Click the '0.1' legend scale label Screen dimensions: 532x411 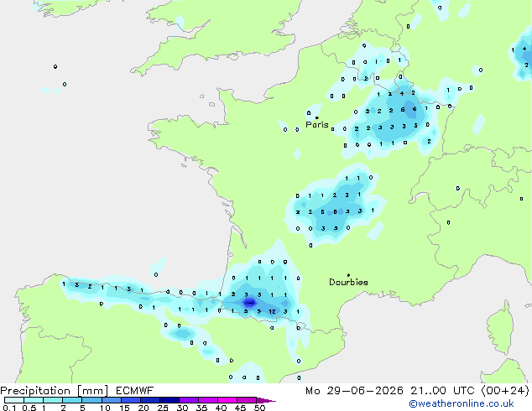point(9,408)
